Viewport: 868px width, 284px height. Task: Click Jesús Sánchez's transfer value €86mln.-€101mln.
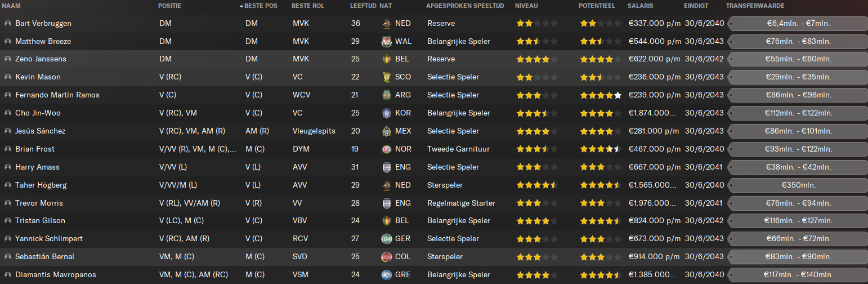click(x=798, y=131)
